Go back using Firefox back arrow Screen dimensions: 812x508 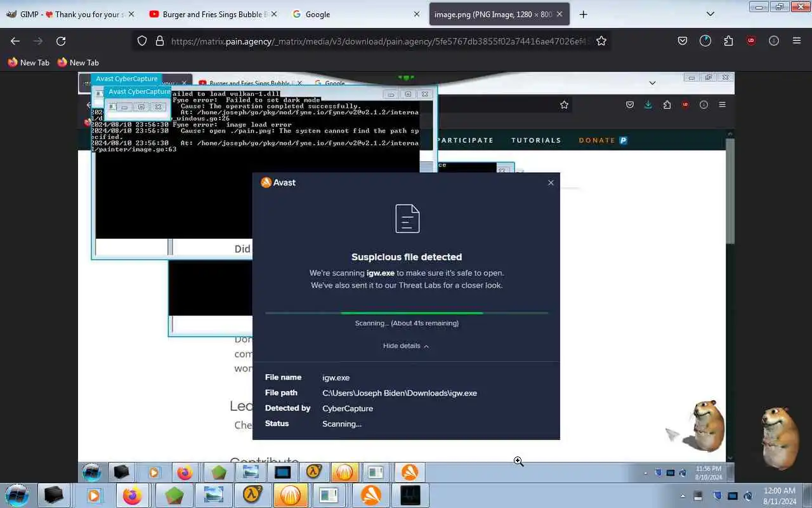tap(15, 41)
